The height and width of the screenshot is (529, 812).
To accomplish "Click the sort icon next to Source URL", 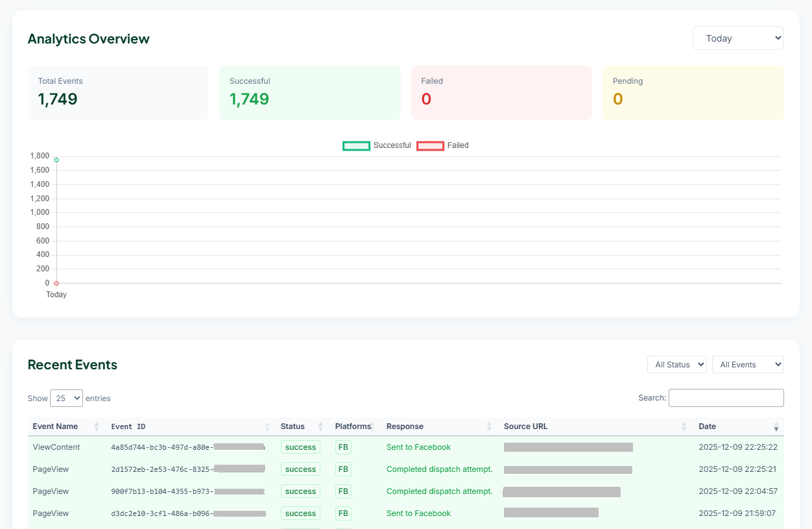I will (x=684, y=426).
